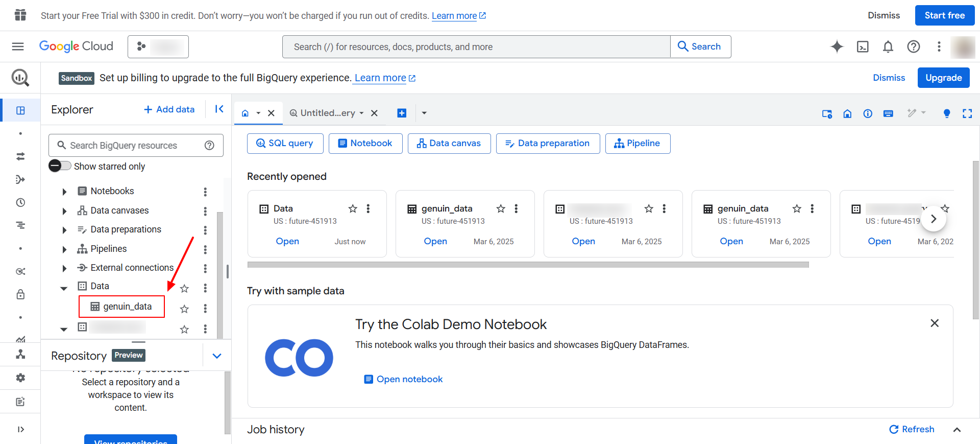Refresh the Job history
This screenshot has width=980, height=444.
click(x=912, y=429)
